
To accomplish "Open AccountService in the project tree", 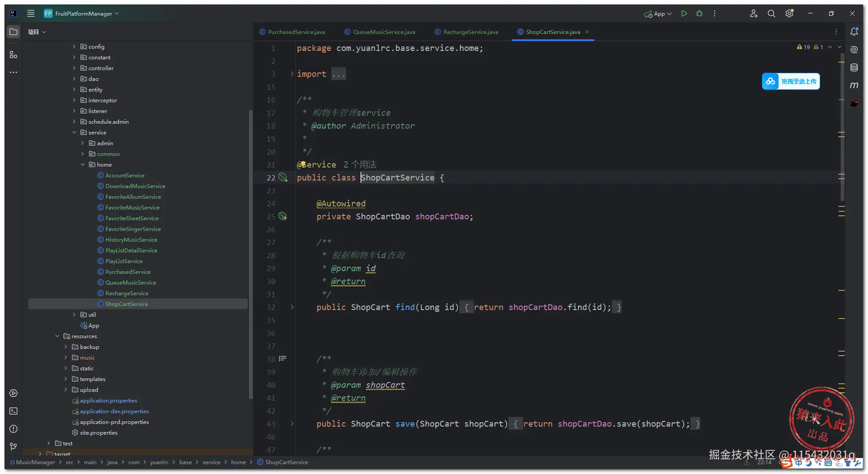I will [125, 176].
